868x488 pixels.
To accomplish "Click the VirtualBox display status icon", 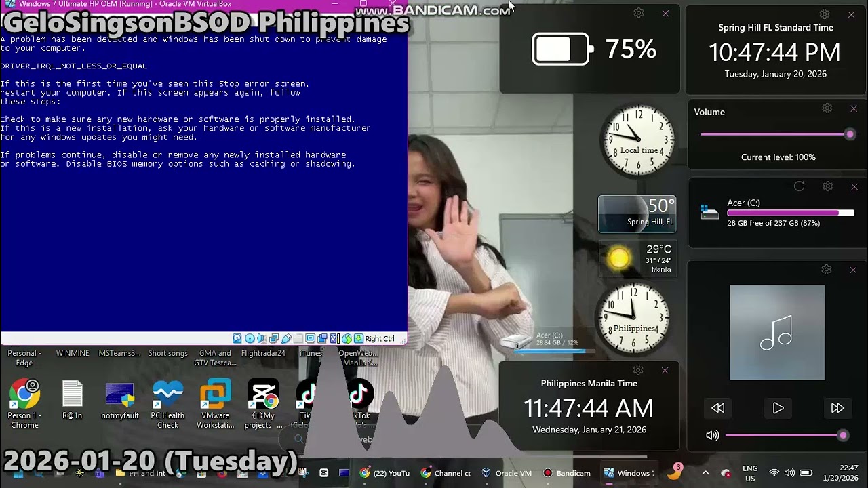I will click(311, 338).
